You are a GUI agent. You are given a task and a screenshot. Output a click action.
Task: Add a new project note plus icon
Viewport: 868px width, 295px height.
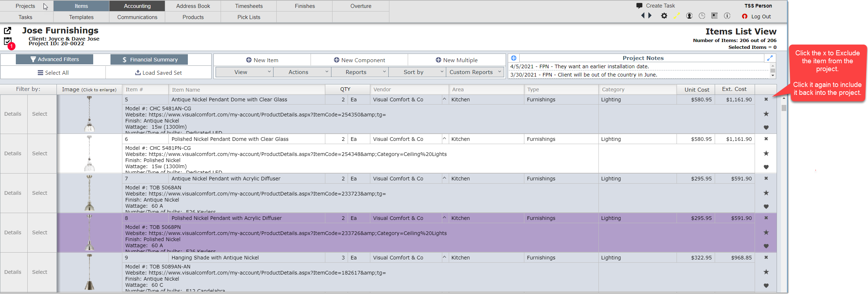(x=514, y=58)
